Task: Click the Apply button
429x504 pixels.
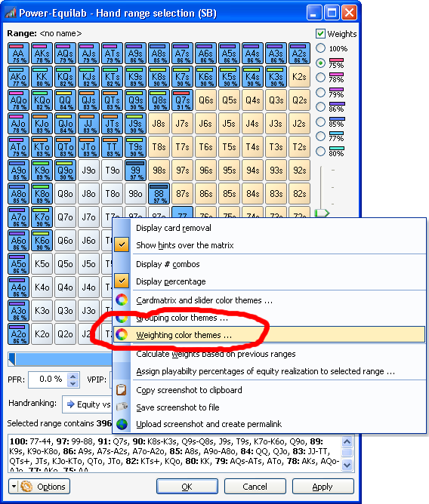Action: point(323,487)
